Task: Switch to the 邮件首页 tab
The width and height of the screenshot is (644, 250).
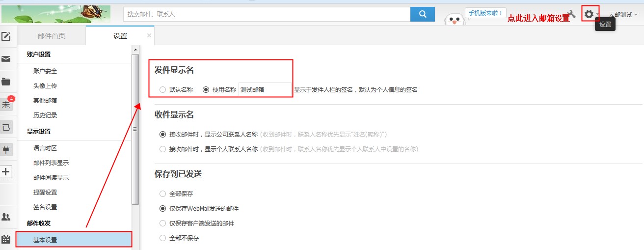Action: (52, 36)
